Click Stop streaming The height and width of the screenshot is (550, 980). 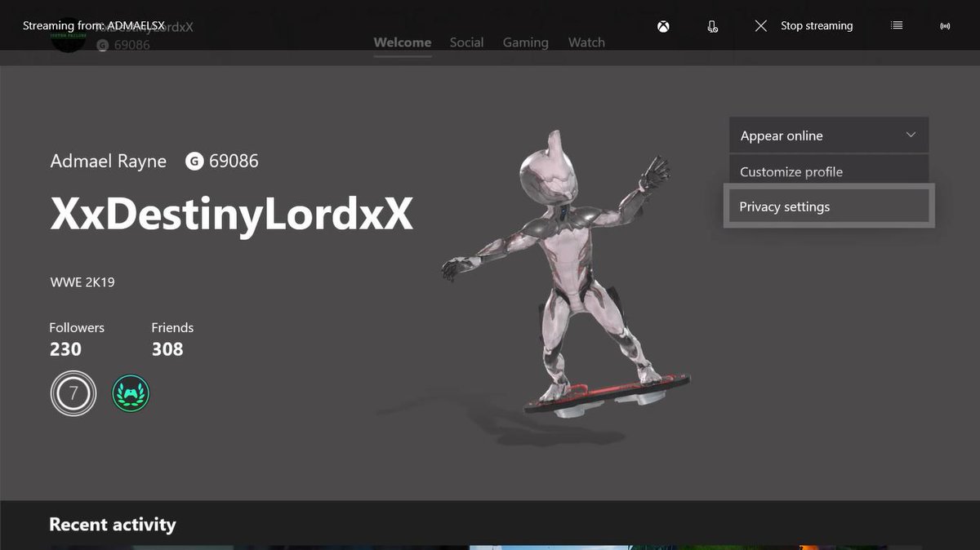(817, 26)
